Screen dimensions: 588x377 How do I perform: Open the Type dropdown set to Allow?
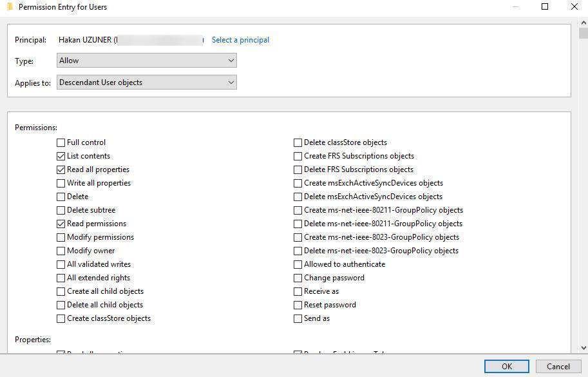click(147, 61)
